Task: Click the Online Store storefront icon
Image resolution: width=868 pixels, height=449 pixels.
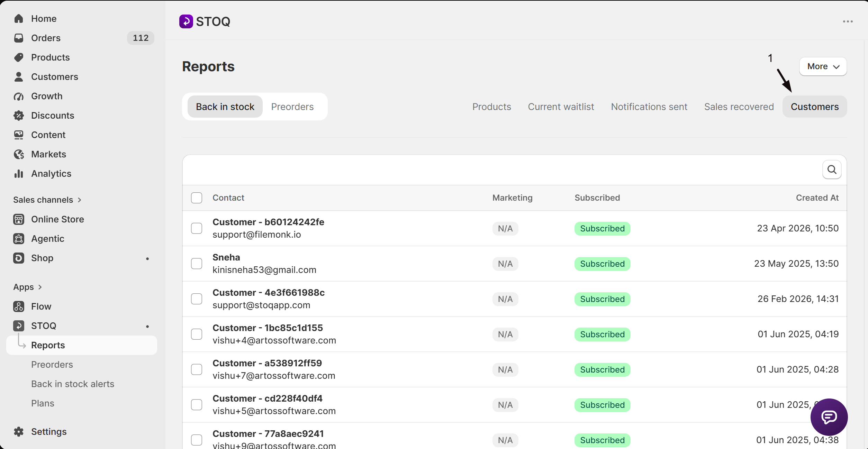Action: point(19,219)
